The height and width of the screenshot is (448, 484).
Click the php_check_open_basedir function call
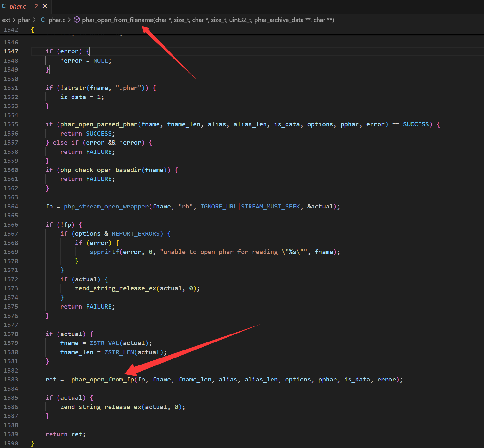pyautogui.click(x=101, y=170)
